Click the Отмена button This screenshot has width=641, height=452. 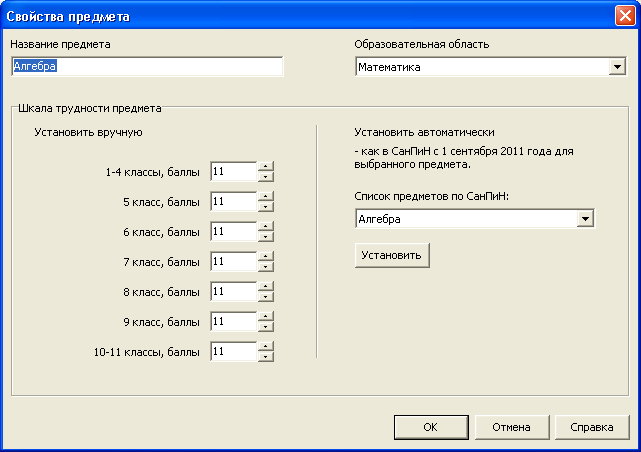(x=511, y=427)
